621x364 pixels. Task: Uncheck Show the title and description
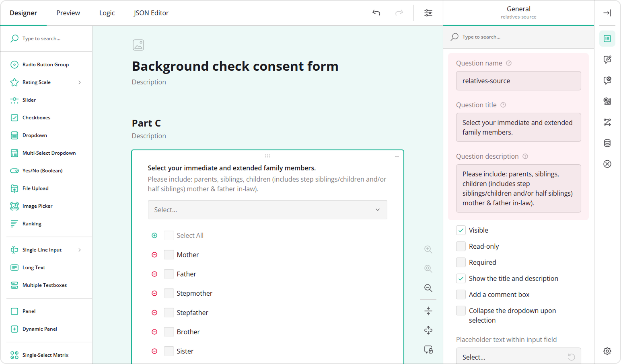[x=461, y=278]
